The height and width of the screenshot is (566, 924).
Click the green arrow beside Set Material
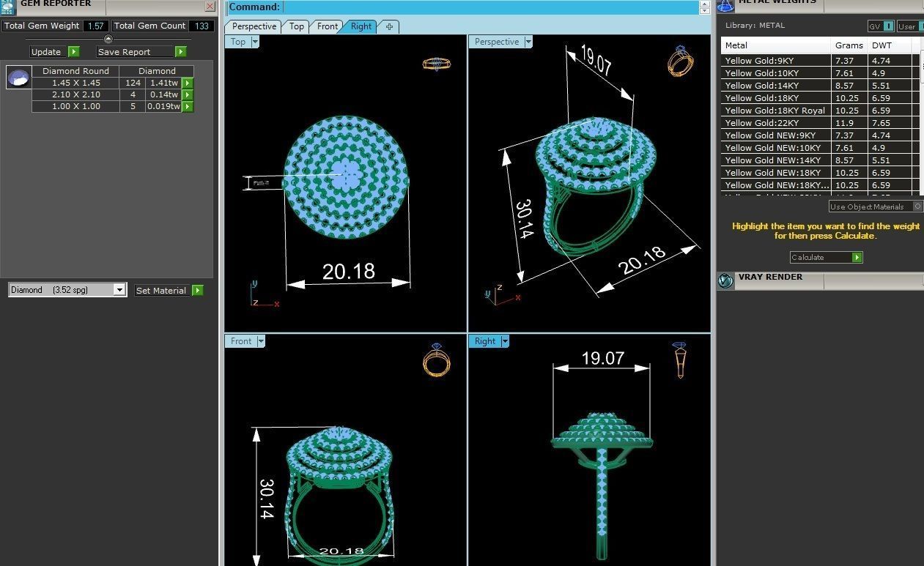[x=197, y=291]
